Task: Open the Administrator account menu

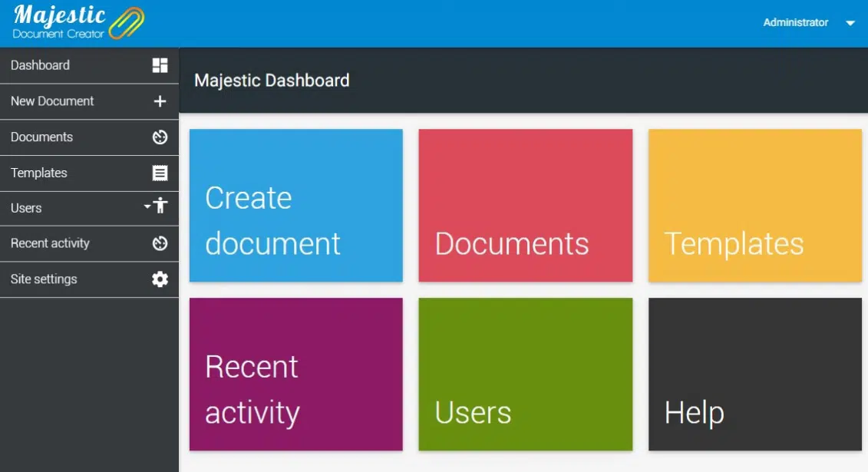Action: click(796, 23)
